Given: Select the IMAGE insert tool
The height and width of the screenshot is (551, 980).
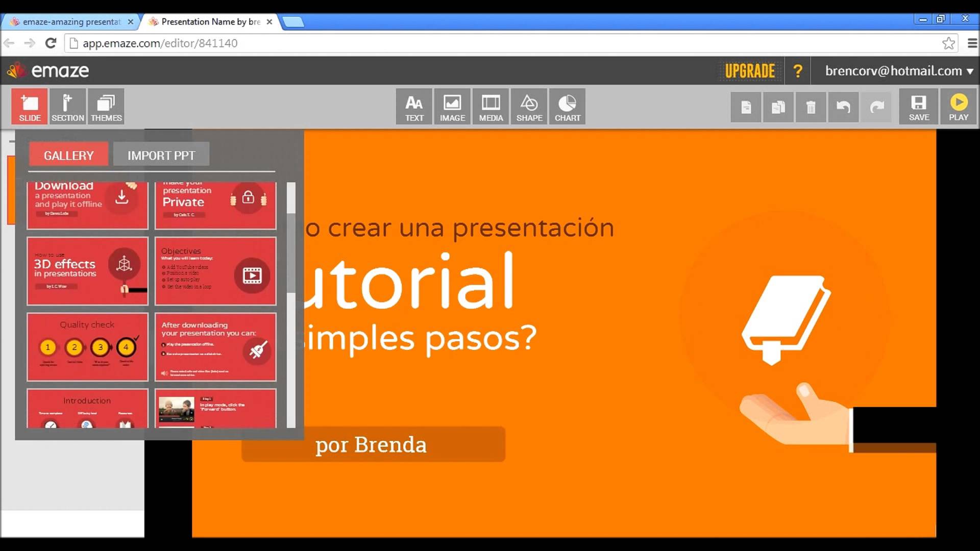Looking at the screenshot, I should [x=452, y=106].
